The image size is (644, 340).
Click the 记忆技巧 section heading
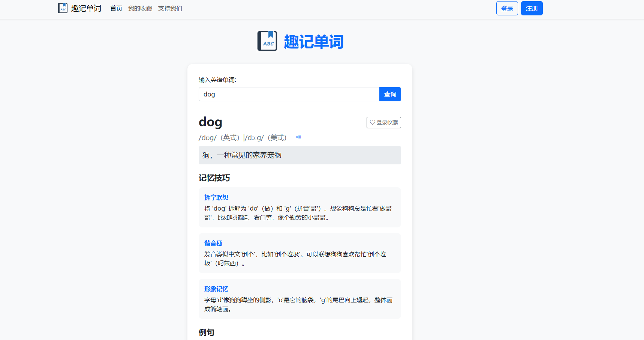tap(214, 178)
